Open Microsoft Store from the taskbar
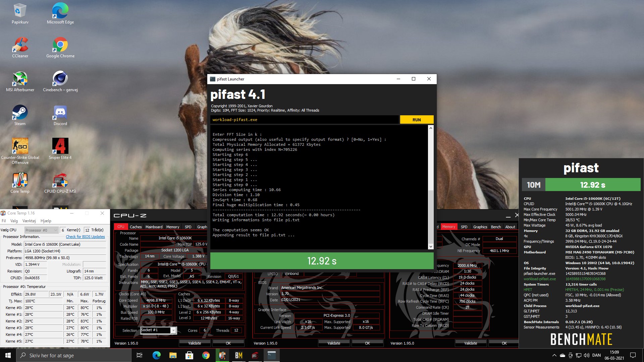Screen dimensions: 644x362 [189, 355]
